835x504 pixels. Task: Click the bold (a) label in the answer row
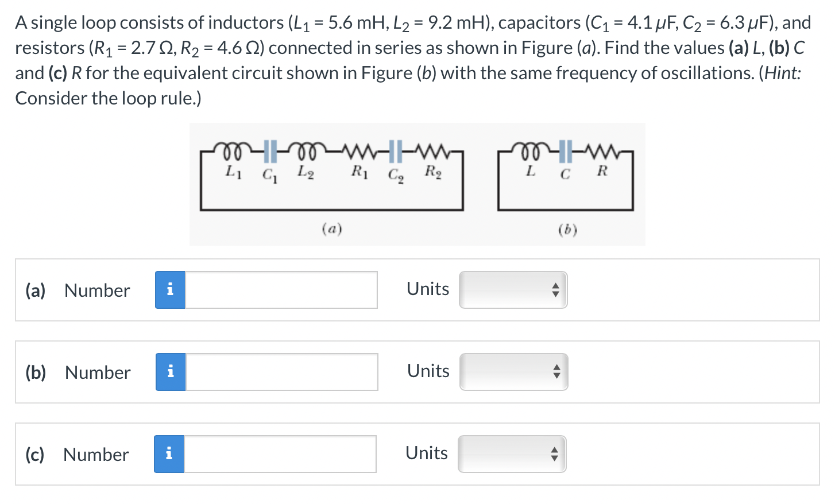coord(36,290)
